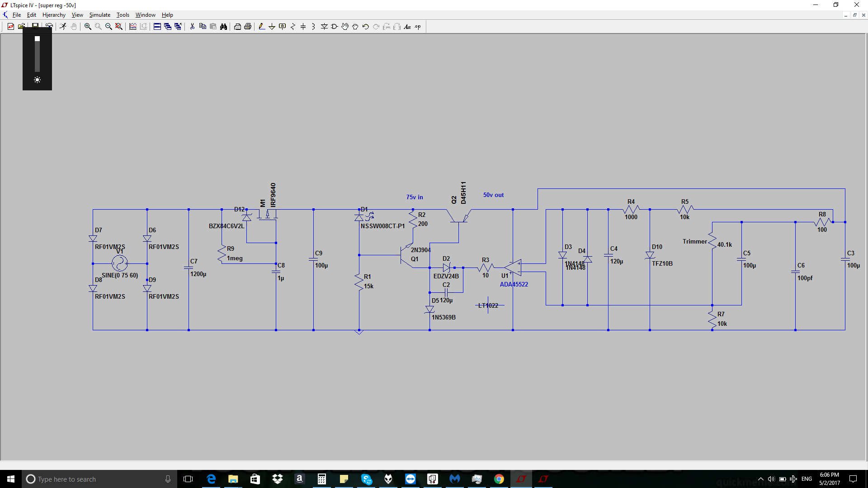Click the '50v out' net label
The height and width of the screenshot is (488, 868).
click(x=493, y=195)
